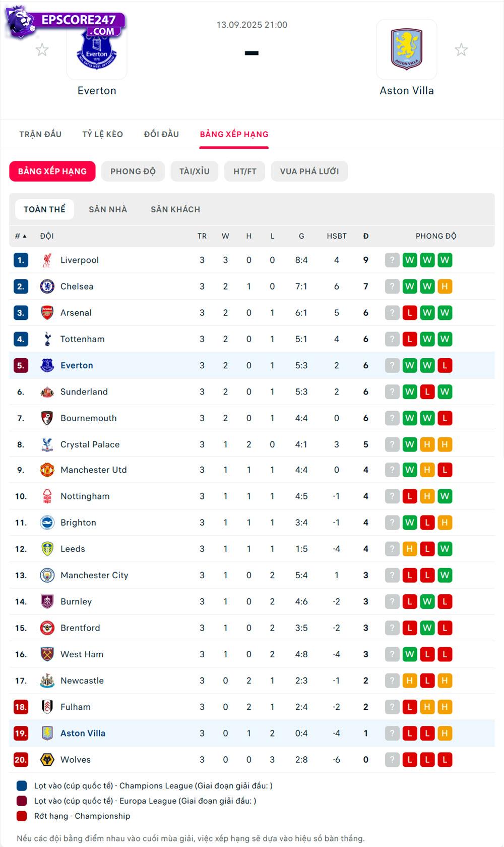The height and width of the screenshot is (847, 504).
Task: Click the Liverpool club crest icon
Action: tap(47, 260)
